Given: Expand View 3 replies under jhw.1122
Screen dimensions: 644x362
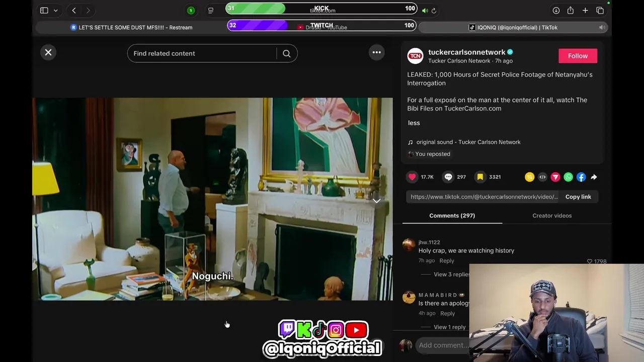Looking at the screenshot, I should (452, 275).
